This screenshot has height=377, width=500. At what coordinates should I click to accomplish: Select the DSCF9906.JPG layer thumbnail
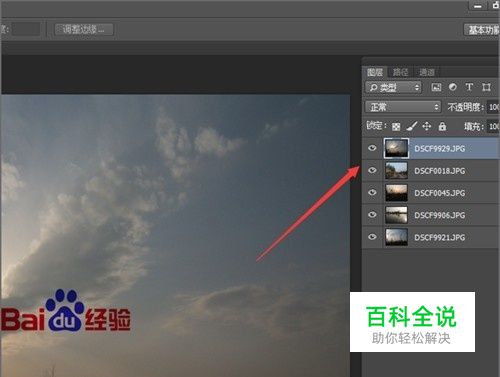[396, 215]
